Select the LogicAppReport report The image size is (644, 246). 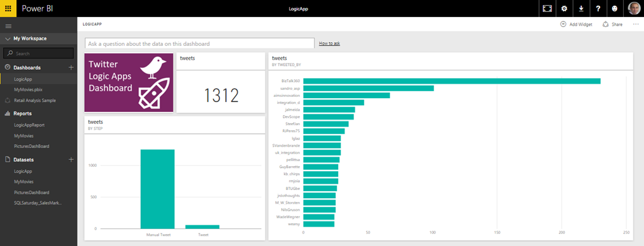pyautogui.click(x=29, y=125)
